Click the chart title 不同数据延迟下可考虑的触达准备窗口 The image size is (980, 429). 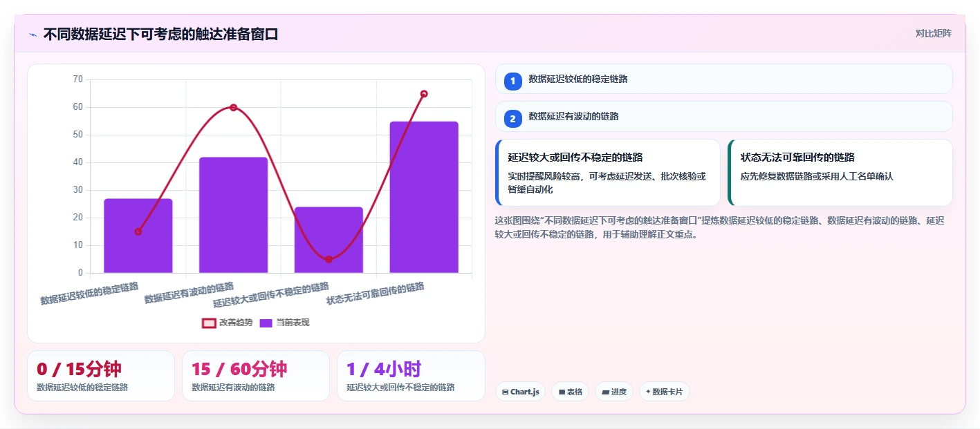pos(160,34)
